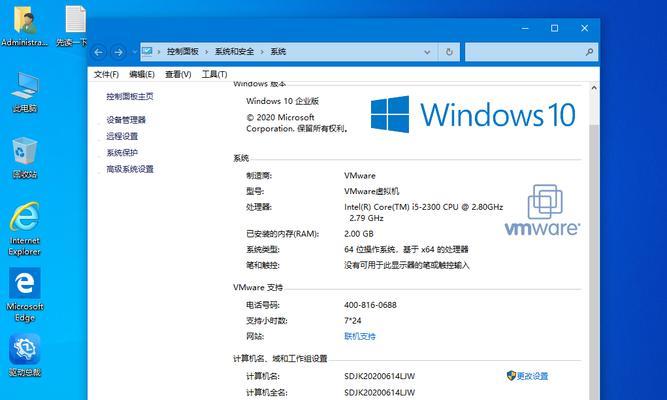
Task: Close the system window
Action: click(x=584, y=28)
